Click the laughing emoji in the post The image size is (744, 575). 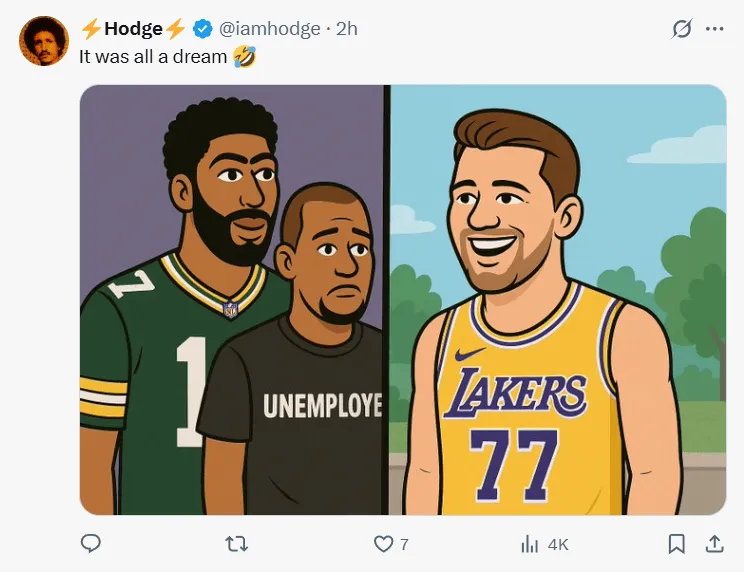pyautogui.click(x=243, y=57)
